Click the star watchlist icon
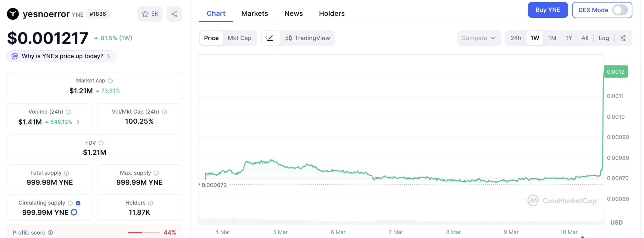 [x=145, y=14]
